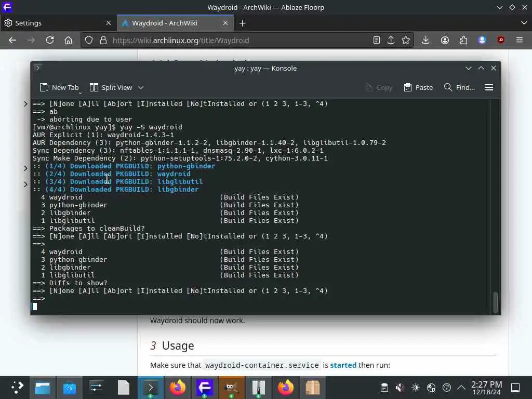The image size is (532, 399).
Task: Reload the ArchWiki page
Action: pos(50,41)
